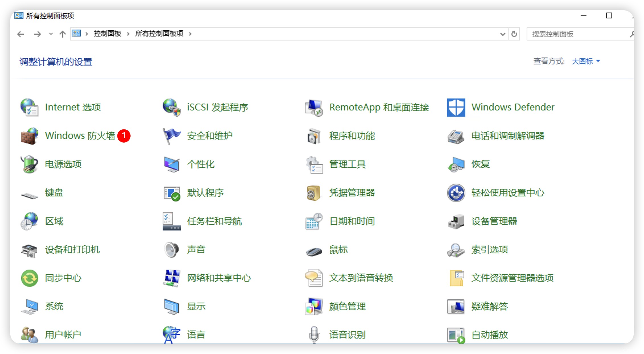Open the 程序和功能 link
The image size is (644, 354).
click(352, 136)
